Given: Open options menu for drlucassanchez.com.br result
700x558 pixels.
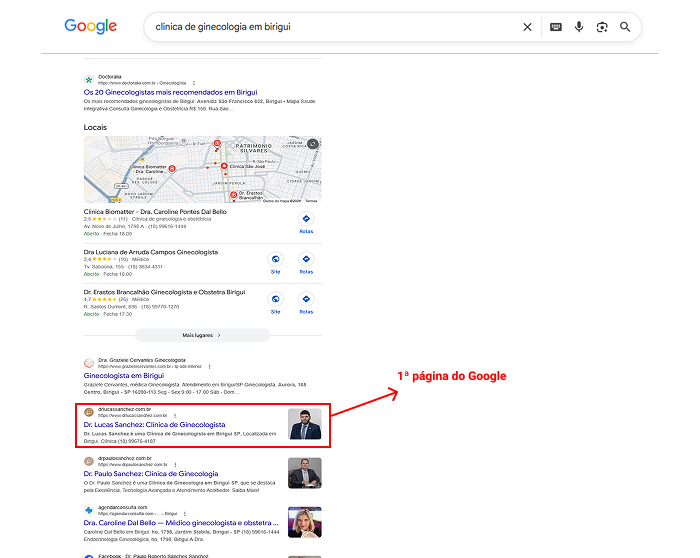Looking at the screenshot, I should (x=175, y=416).
